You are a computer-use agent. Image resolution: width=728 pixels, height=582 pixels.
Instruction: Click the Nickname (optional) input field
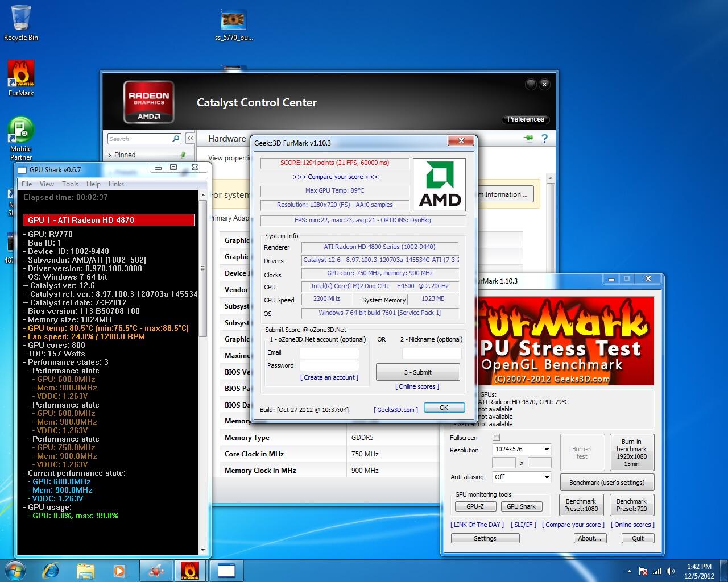[431, 354]
